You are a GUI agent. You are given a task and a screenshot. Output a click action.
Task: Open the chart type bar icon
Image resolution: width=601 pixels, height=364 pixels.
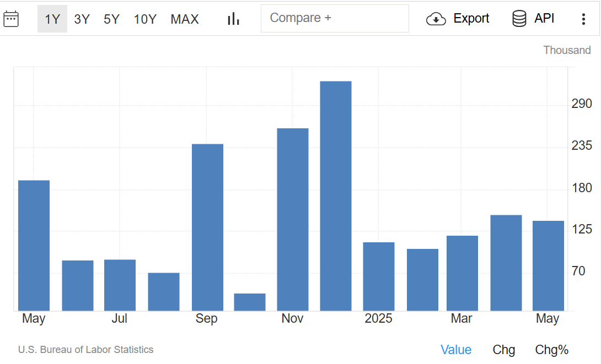pos(233,19)
